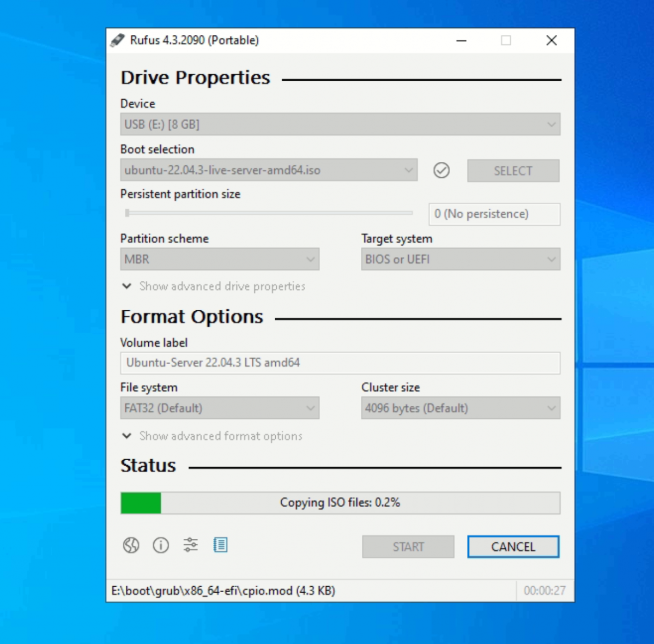Click the SELECT button
This screenshot has width=654, height=644.
513,171
